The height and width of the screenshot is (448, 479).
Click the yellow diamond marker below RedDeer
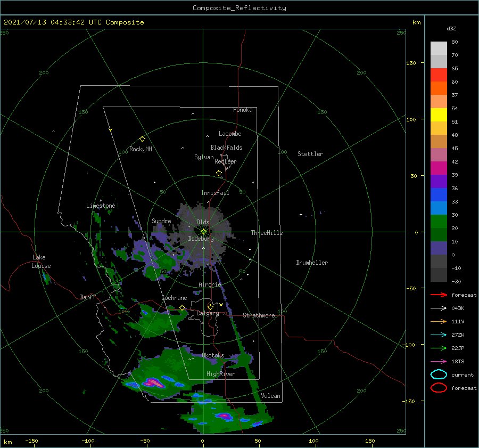(x=219, y=173)
